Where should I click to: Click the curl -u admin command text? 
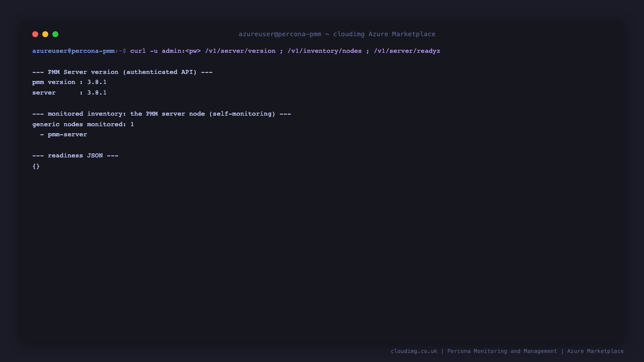(x=166, y=51)
